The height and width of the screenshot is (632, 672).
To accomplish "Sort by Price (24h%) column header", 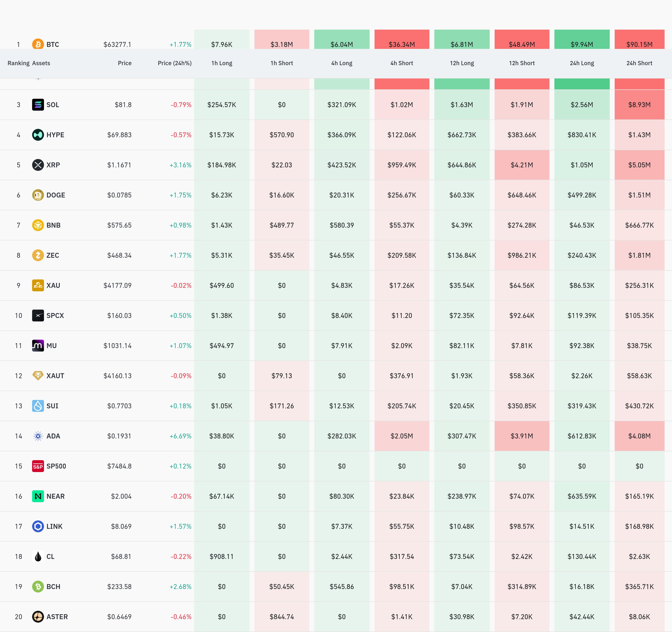I will [x=174, y=63].
